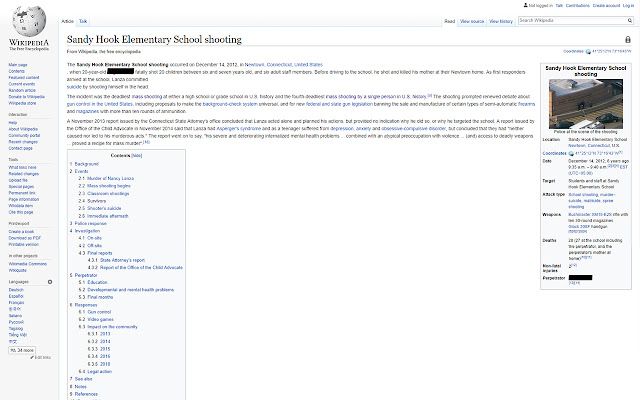The height and width of the screenshot is (400, 640).
Task: Open Wikimedia Commons link
Action: click(28, 264)
